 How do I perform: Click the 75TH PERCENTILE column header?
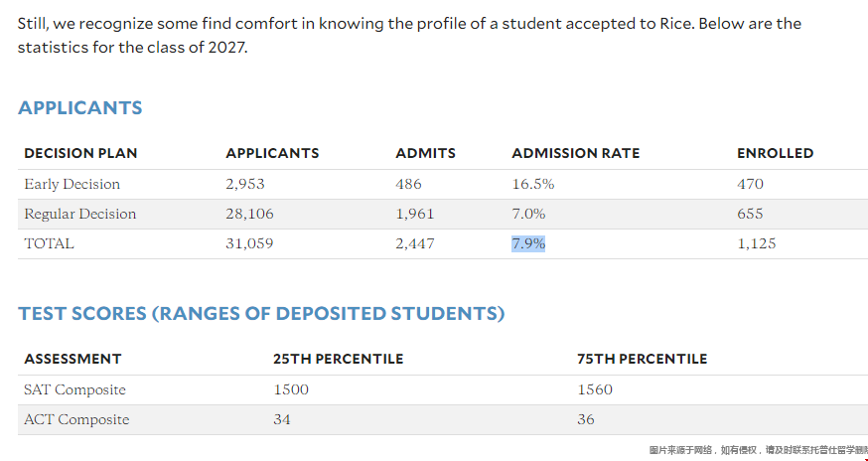pos(643,359)
